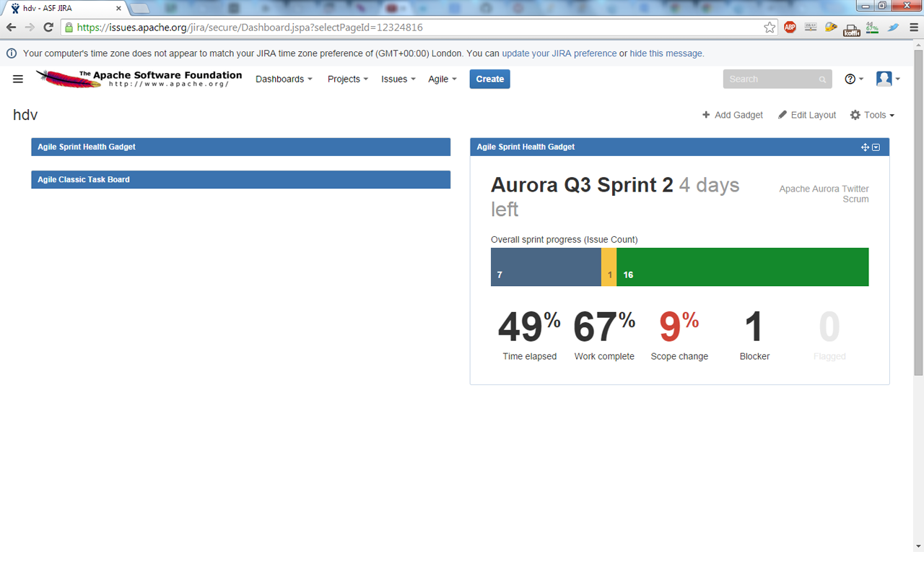Click the scrollbar down arrow
This screenshot has width=924, height=578.
918,546
